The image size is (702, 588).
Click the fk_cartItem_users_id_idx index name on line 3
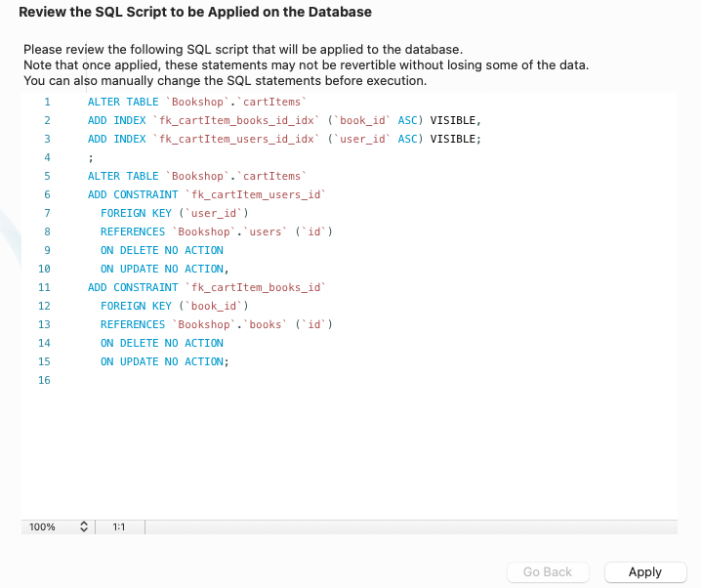click(x=236, y=139)
